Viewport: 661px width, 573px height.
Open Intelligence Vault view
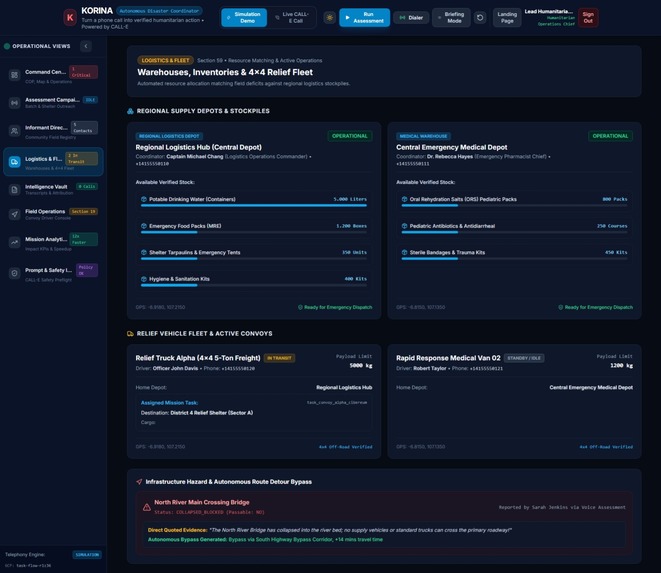(53, 189)
